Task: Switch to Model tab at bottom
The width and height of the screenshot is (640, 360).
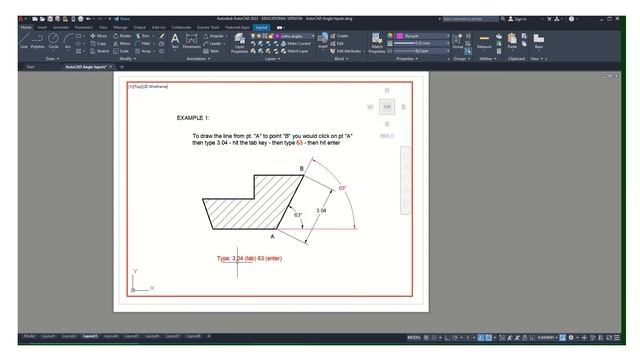Action: (29, 336)
